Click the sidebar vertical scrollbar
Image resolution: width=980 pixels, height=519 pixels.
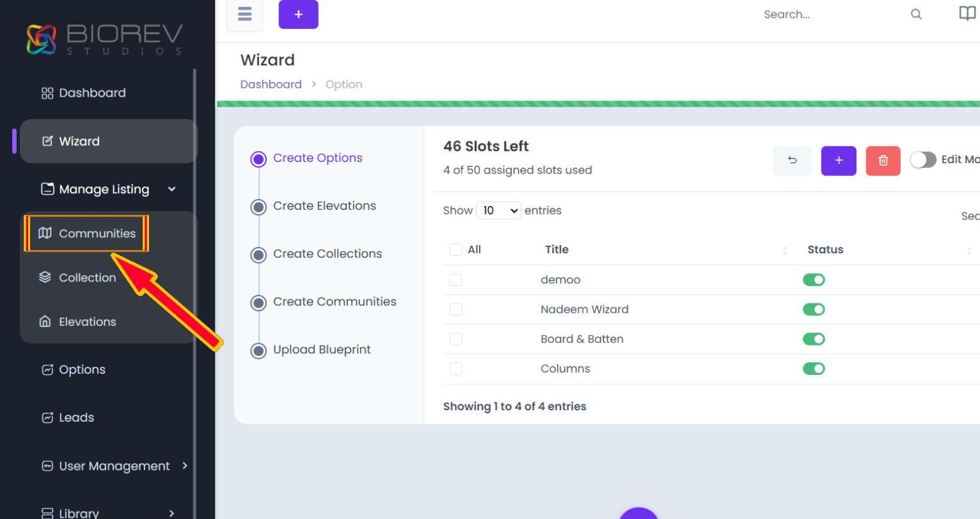click(x=194, y=294)
